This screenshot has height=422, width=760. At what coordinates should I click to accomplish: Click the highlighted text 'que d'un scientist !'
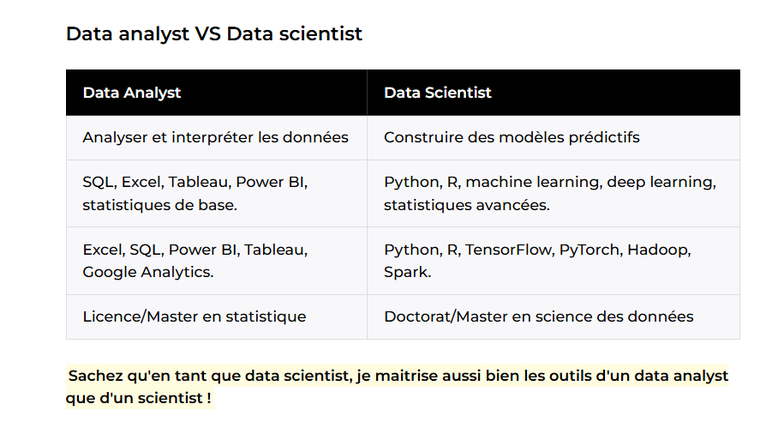[x=139, y=398]
